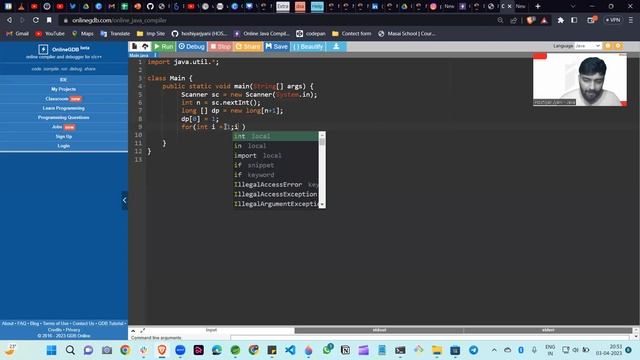The image size is (640, 360).
Task: Open Telegram from taskbar
Action: pyautogui.click(x=473, y=350)
